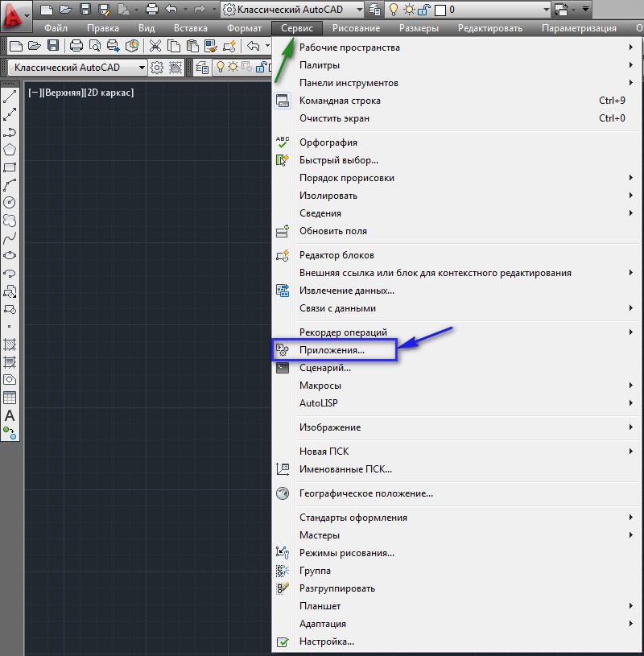Click the layer color swatch next to 0
Viewport: 644px width, 656px height.
pyautogui.click(x=440, y=10)
